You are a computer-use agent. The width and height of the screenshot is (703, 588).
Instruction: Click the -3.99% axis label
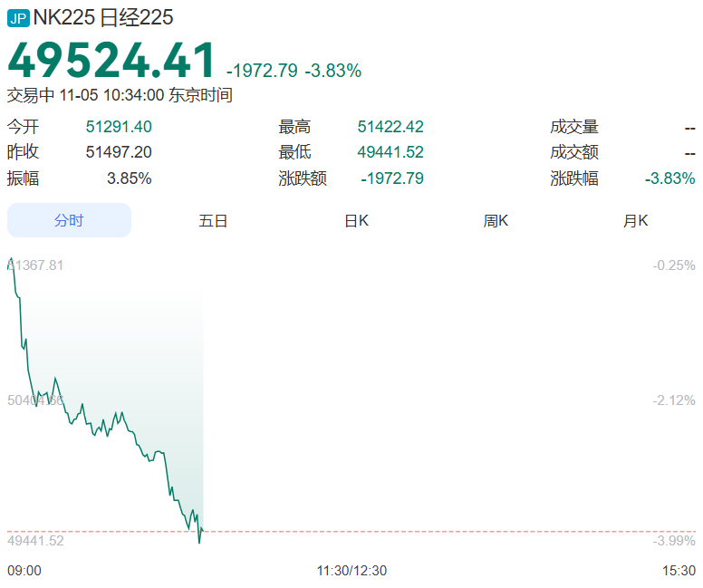674,541
